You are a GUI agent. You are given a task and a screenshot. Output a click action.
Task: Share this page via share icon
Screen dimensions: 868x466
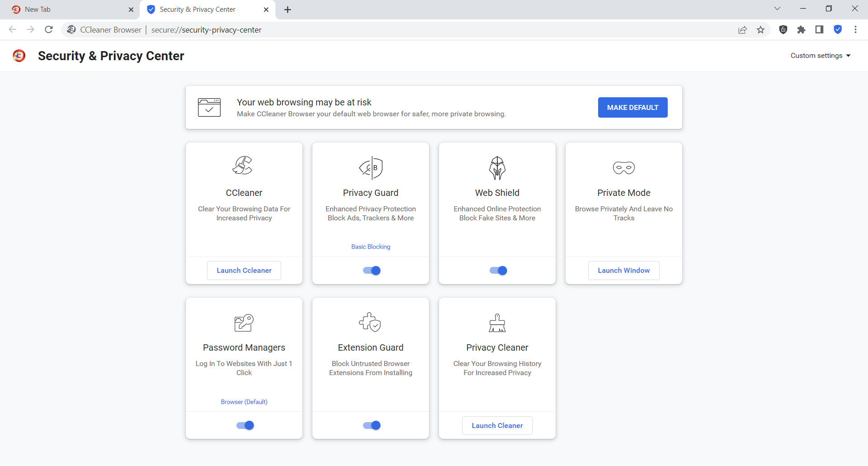742,29
